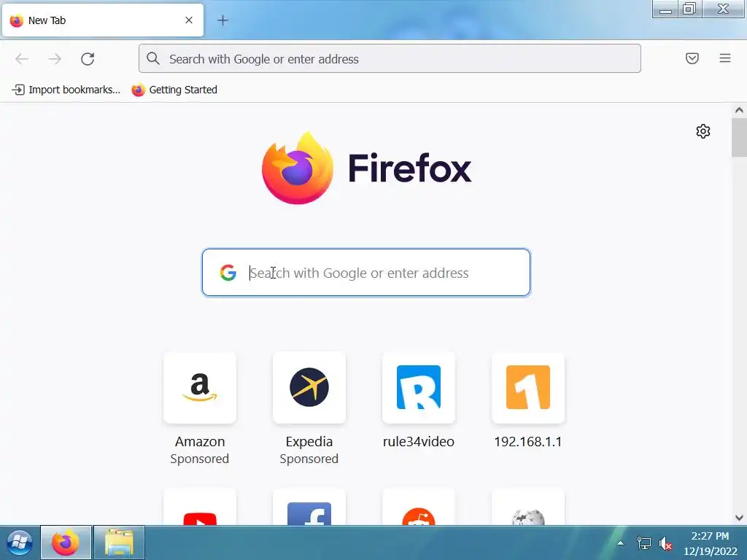Viewport: 747px width, 560px height.
Task: Open the YouTube shortcut tile
Action: coord(200,507)
